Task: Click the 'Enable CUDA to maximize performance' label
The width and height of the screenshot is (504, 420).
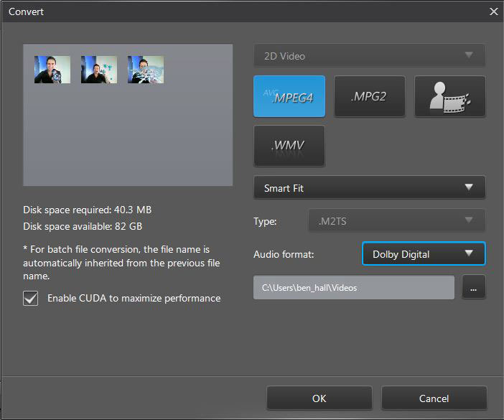Action: pyautogui.click(x=134, y=298)
